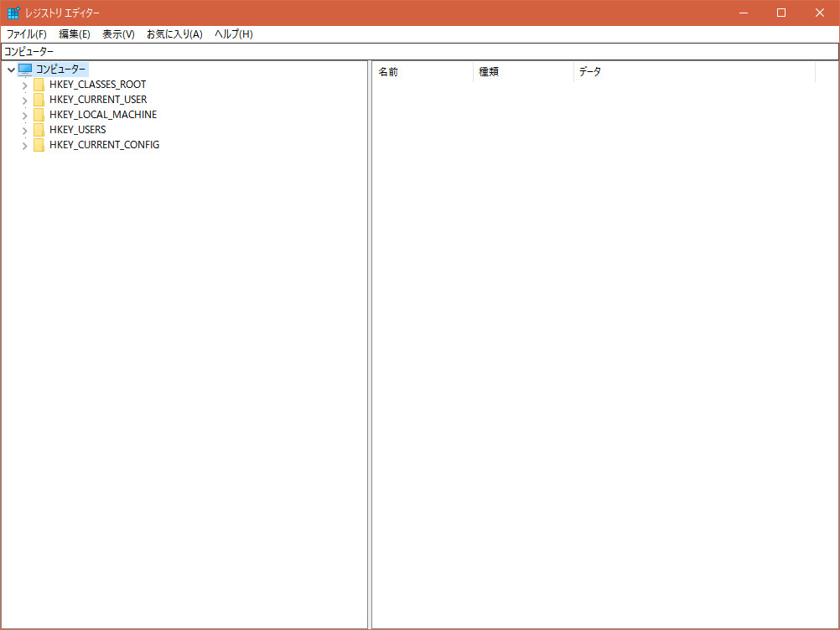Collapse the コンピューター root node
Screen dimensions: 840x630
11,70
